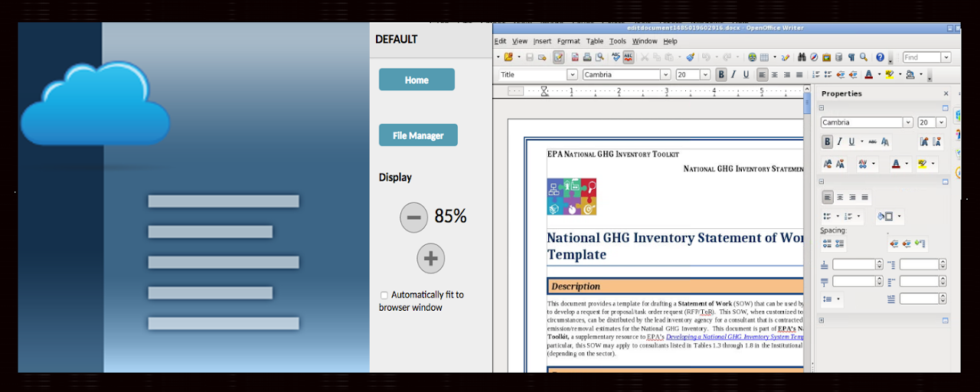The height and width of the screenshot is (392, 980).
Task: Click Strikethrough icon in Properties sidebar
Action: pos(872,142)
